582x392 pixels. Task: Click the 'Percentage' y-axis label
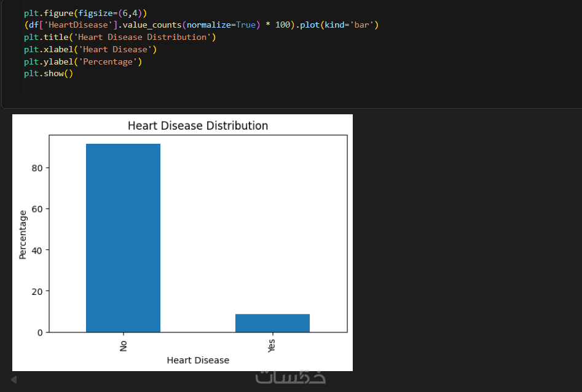tap(23, 235)
